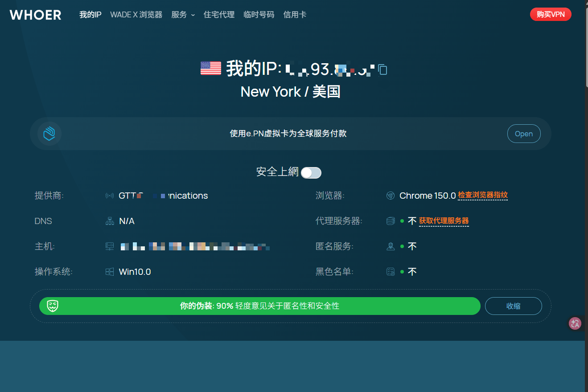Click the 操作系统 label
Screen dimensions: 588x392
pos(53,272)
